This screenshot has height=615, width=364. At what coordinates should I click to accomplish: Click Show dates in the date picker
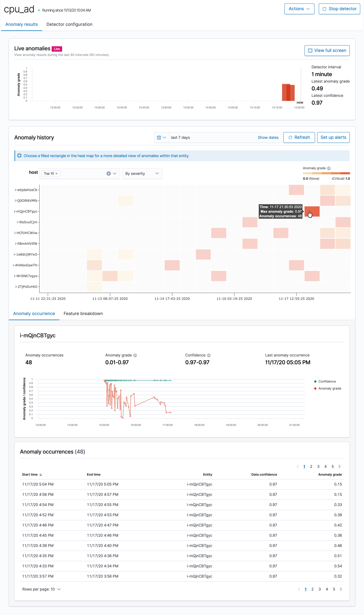pos(268,137)
